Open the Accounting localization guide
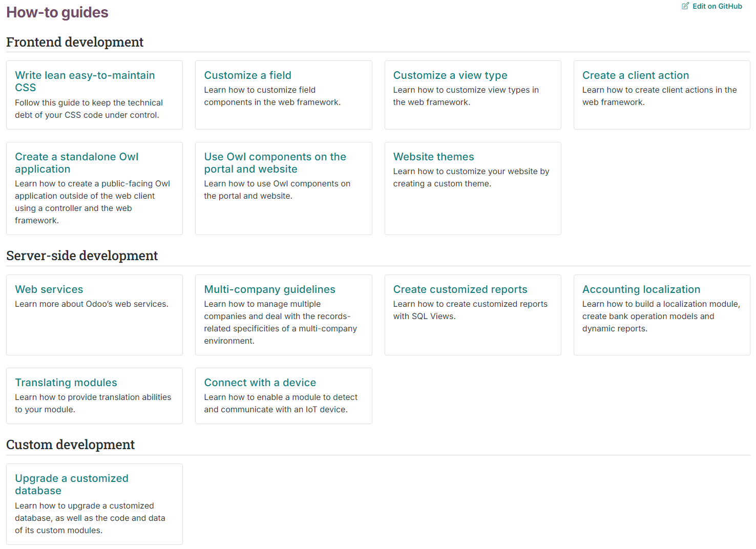The height and width of the screenshot is (549, 756). [662, 315]
